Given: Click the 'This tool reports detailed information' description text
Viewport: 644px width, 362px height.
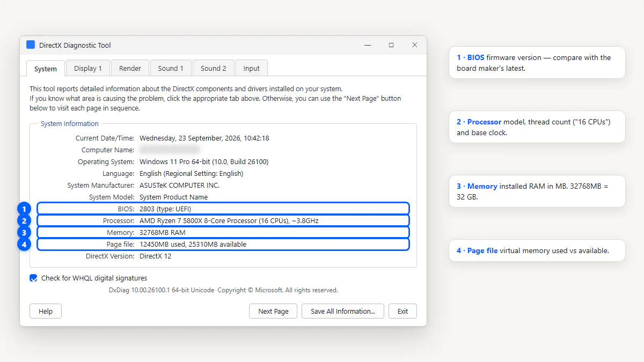Looking at the screenshot, I should (x=186, y=88).
